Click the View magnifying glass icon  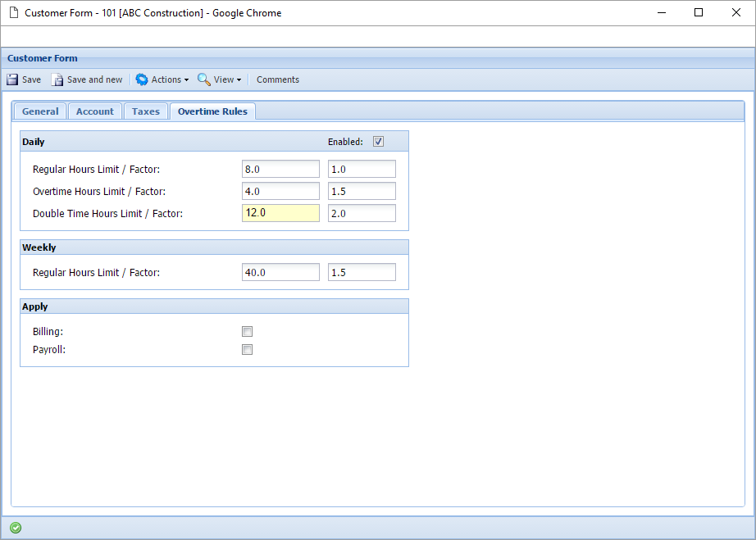(x=204, y=79)
